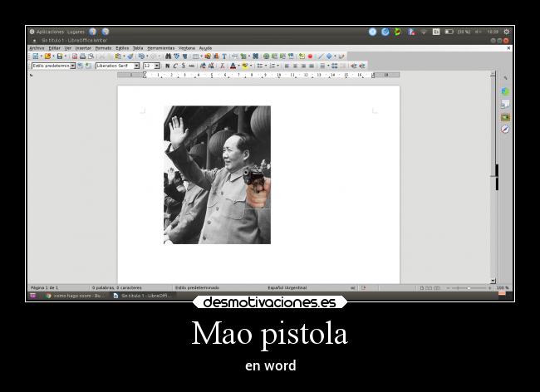Open the font size dropdown
This screenshot has width=540, height=392.
157,66
